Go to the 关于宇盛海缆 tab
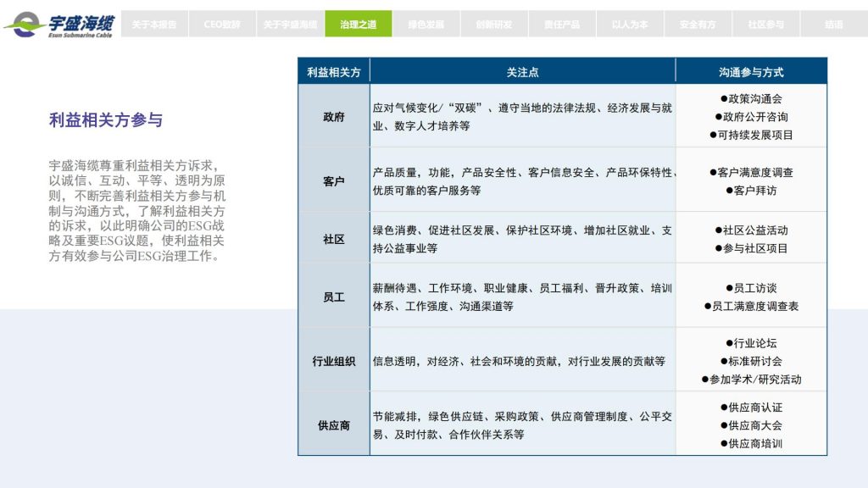 click(x=290, y=25)
